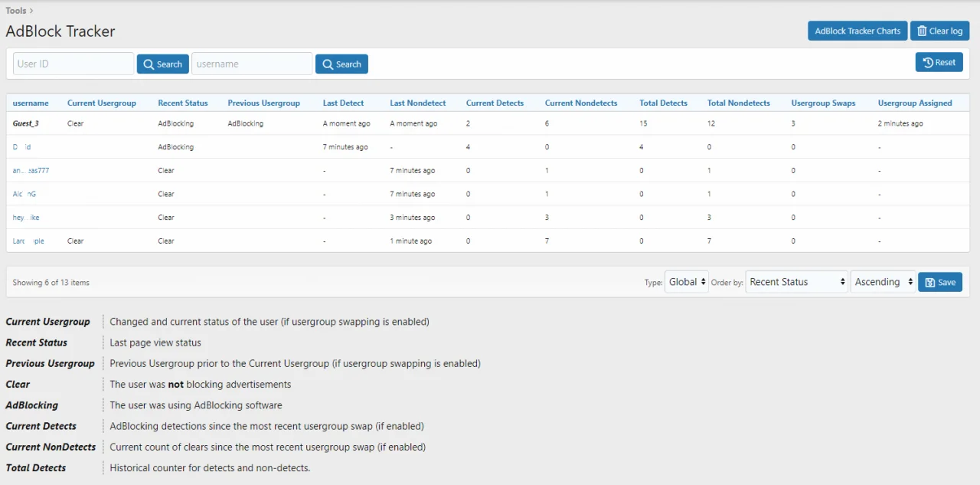Open the Type dropdown set to Global
This screenshot has width=980, height=485.
[687, 282]
